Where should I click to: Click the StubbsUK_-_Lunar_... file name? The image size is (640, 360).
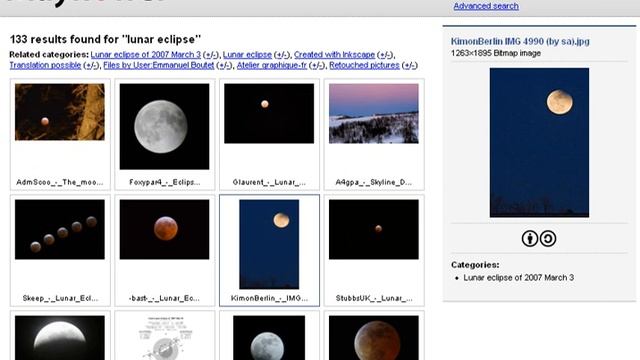(x=374, y=298)
